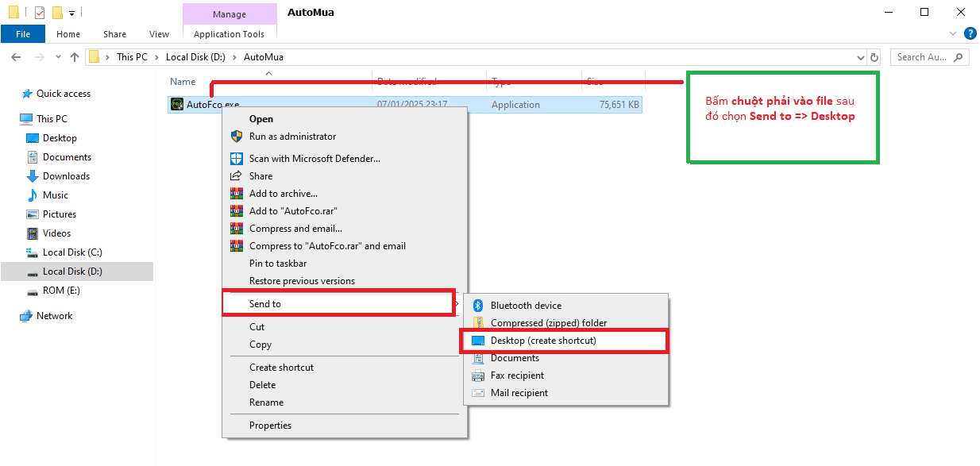Click the Refresh button in address bar
This screenshot has width=980, height=466.
point(874,57)
